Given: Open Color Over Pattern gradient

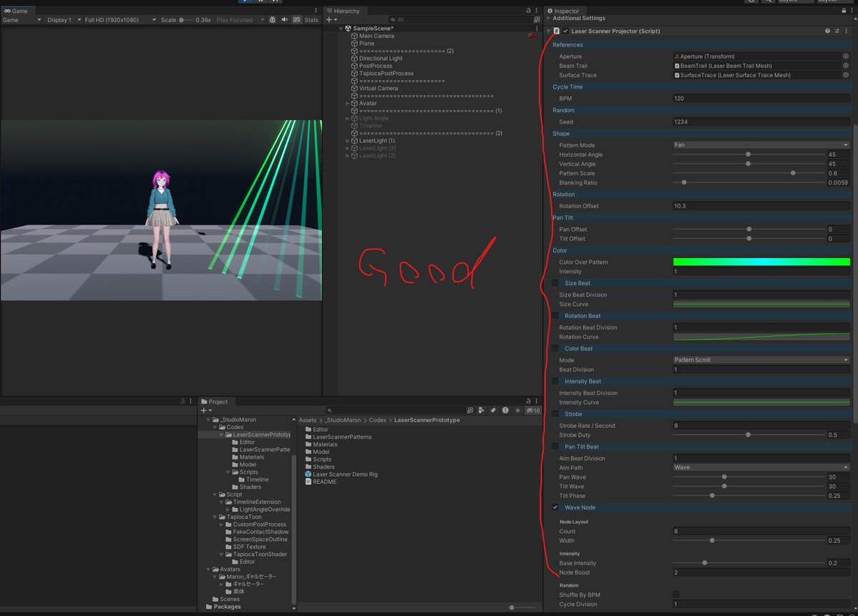Looking at the screenshot, I should click(761, 262).
